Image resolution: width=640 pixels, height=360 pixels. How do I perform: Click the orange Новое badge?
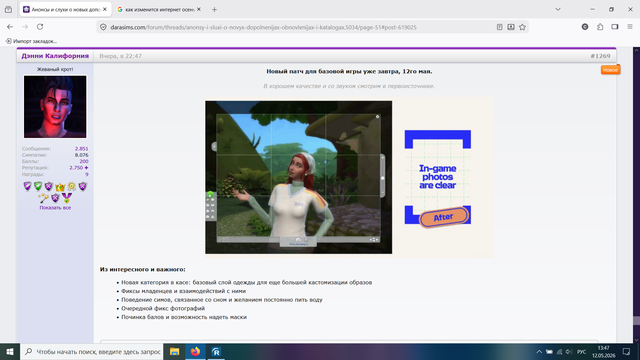point(610,70)
